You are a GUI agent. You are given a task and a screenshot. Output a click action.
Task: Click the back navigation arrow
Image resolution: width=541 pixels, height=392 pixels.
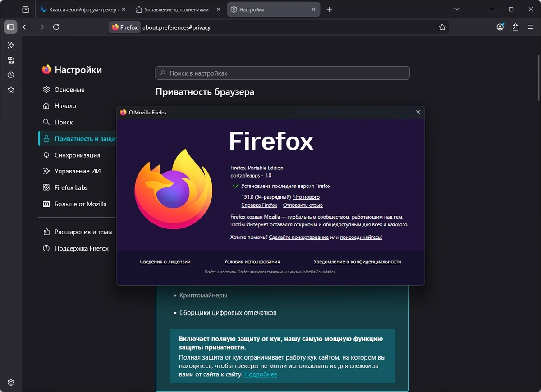[26, 27]
